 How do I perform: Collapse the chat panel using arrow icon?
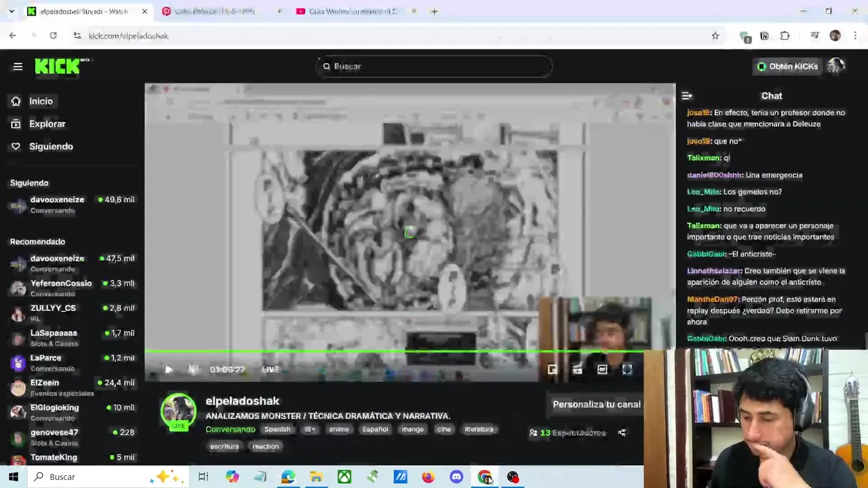(x=687, y=96)
